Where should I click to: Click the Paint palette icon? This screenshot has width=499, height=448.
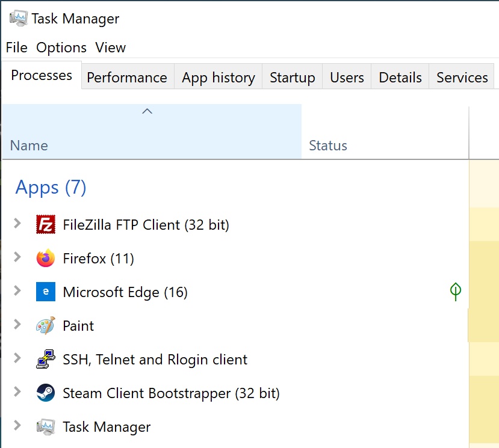tap(46, 325)
